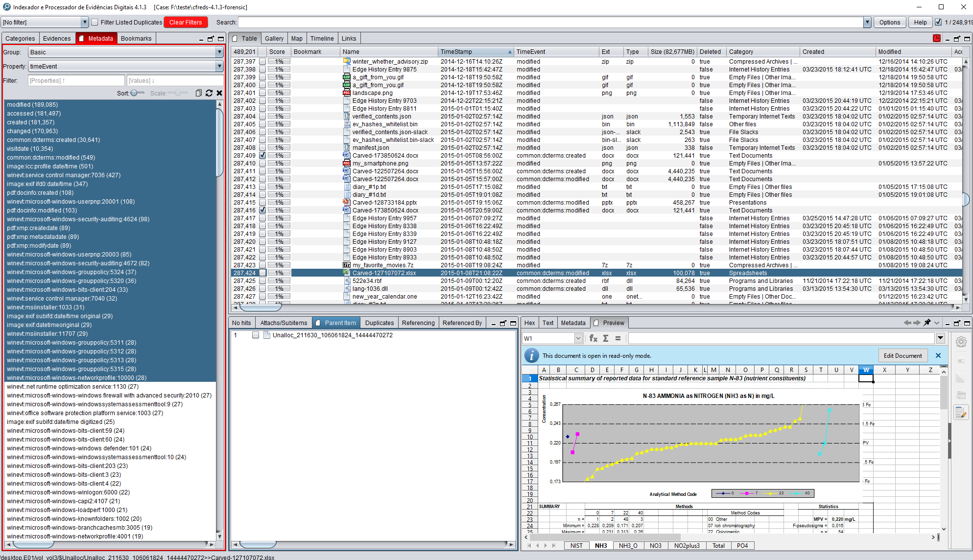Copy metadata property values using the copy icon

coord(199,93)
